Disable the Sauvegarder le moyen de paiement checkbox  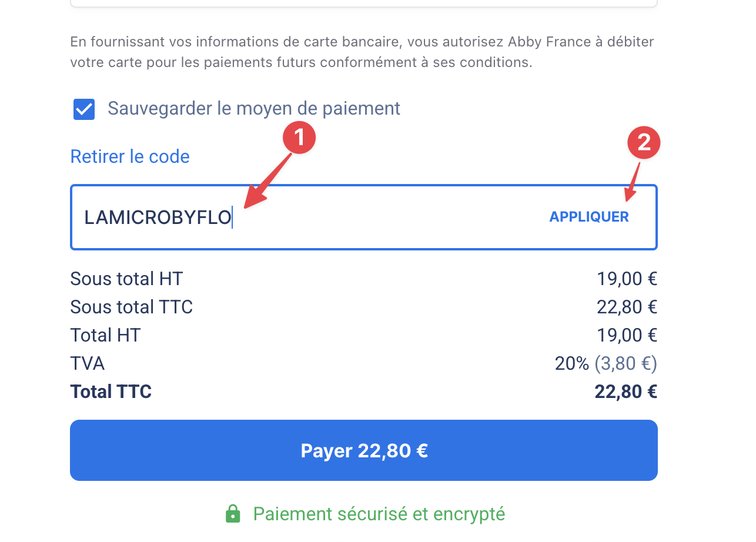[x=83, y=109]
